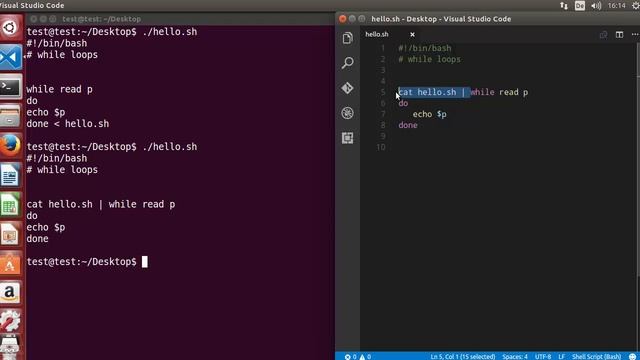Click the Open Changes editor icon

pyautogui.click(x=603, y=35)
